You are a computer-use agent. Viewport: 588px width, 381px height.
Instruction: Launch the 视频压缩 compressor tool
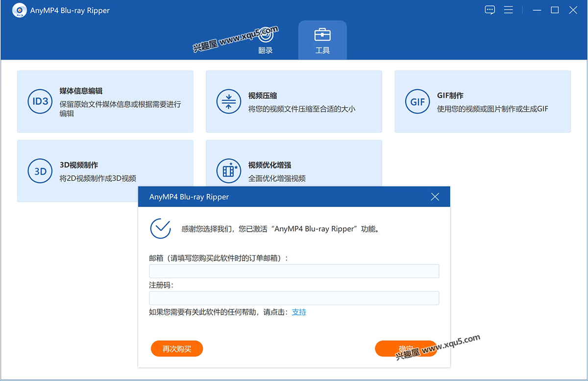(x=294, y=101)
